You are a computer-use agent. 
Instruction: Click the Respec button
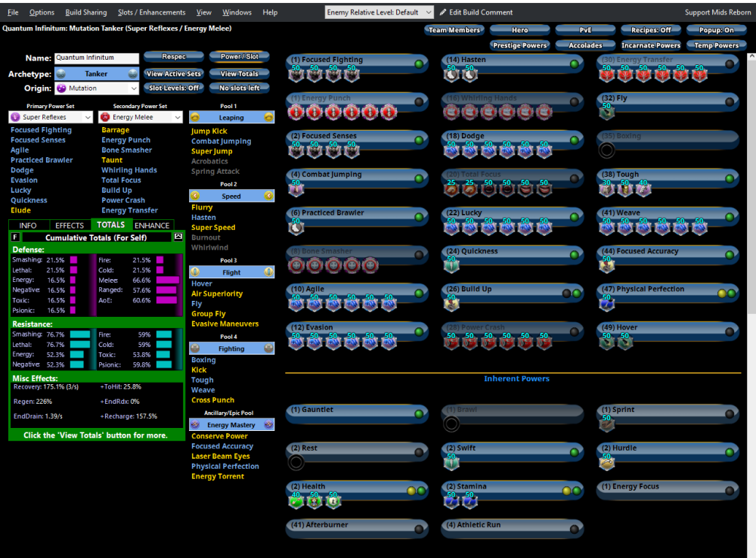(x=174, y=57)
